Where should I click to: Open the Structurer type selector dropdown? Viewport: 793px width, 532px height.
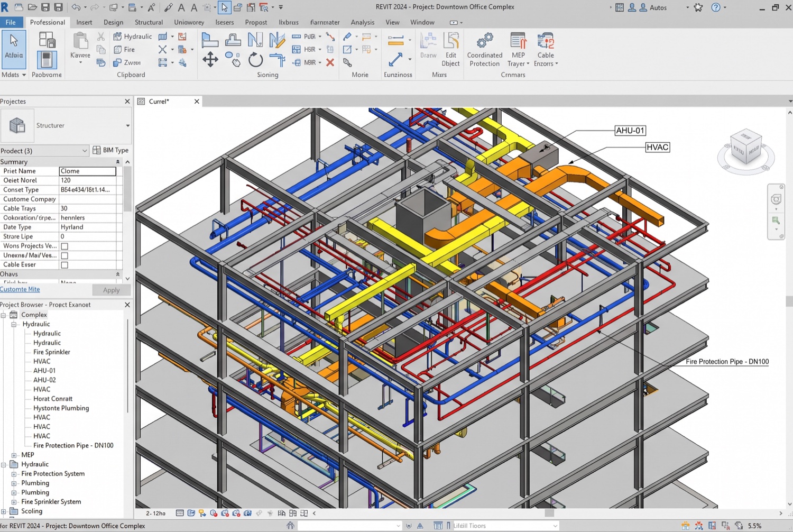[x=127, y=126]
